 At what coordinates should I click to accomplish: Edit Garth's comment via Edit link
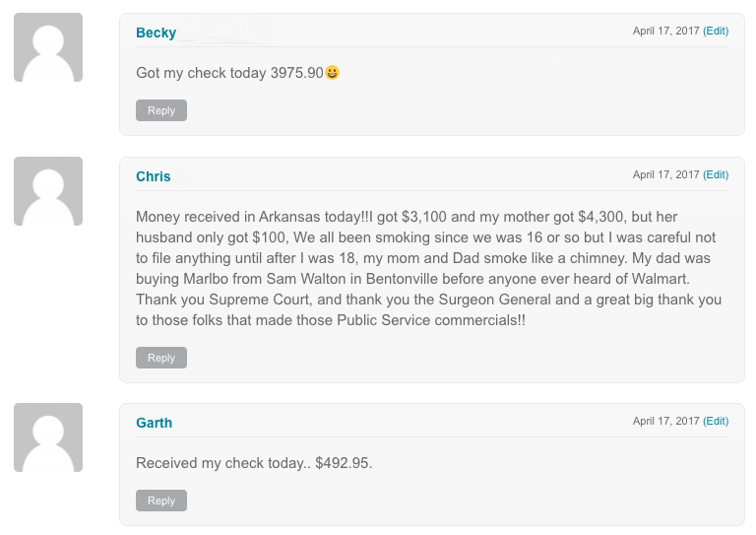click(716, 421)
